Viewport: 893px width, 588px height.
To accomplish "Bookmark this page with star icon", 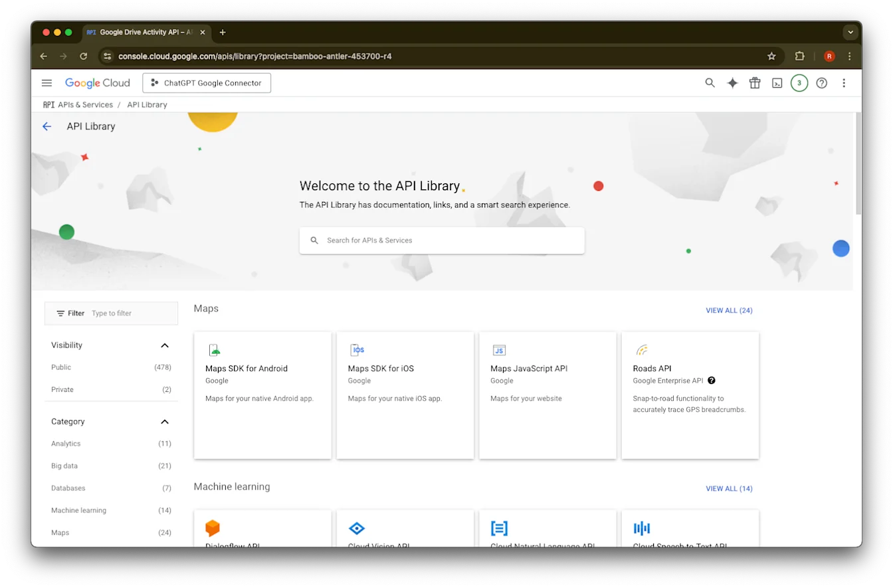I will pos(771,56).
